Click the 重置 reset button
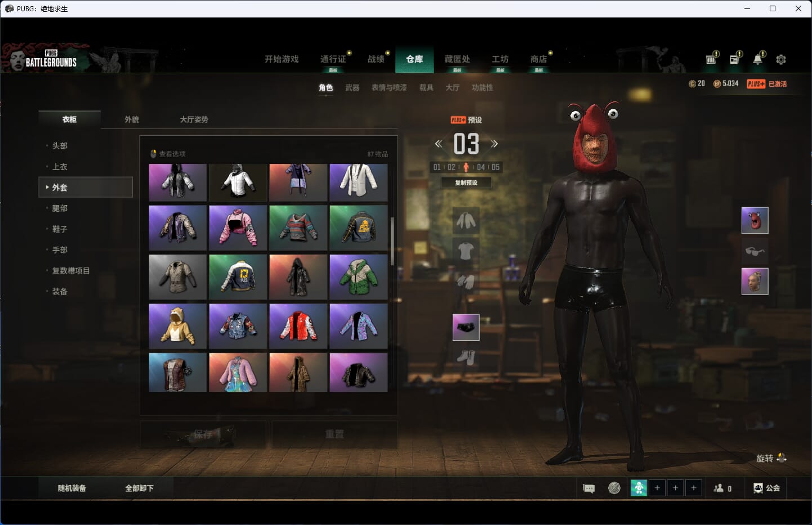This screenshot has height=525, width=812. click(x=334, y=434)
